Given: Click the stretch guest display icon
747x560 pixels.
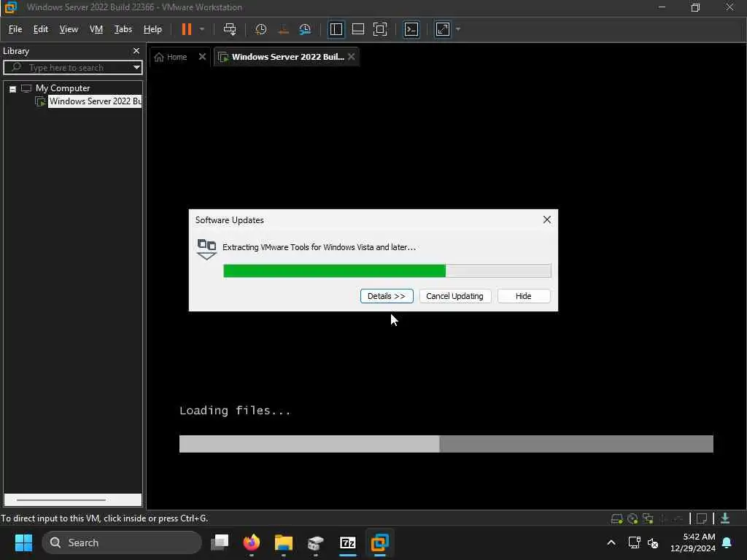Looking at the screenshot, I should point(443,29).
